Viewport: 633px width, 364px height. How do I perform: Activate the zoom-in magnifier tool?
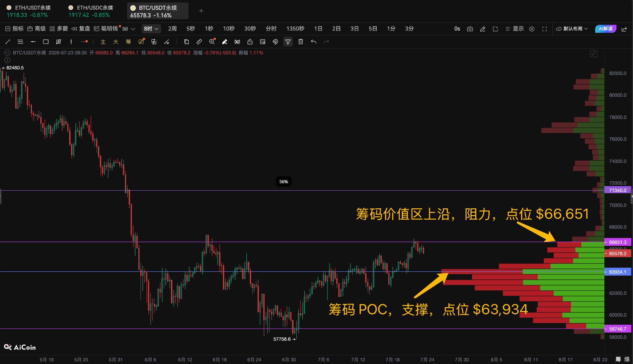point(212,42)
